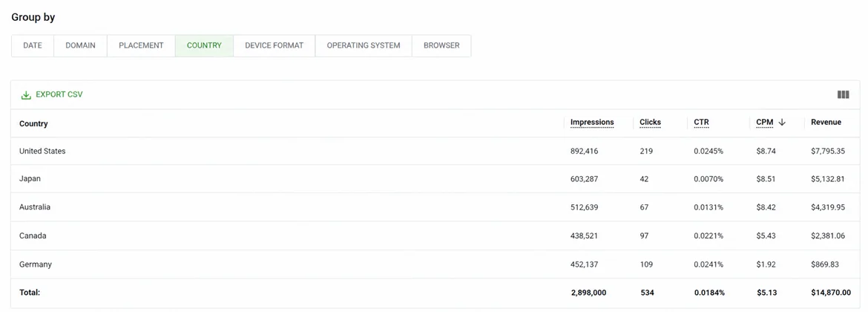The width and height of the screenshot is (868, 312).
Task: Click revenue value $7,795.35
Action: 828,151
